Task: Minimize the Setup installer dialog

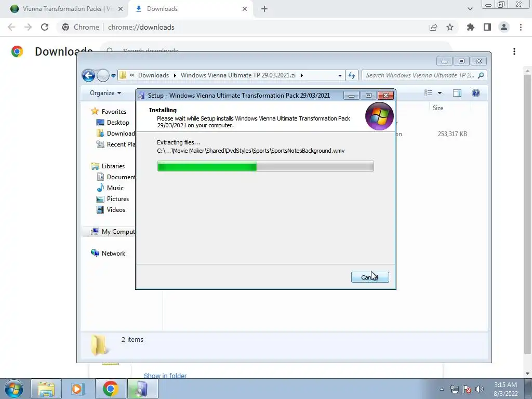Action: pyautogui.click(x=351, y=96)
